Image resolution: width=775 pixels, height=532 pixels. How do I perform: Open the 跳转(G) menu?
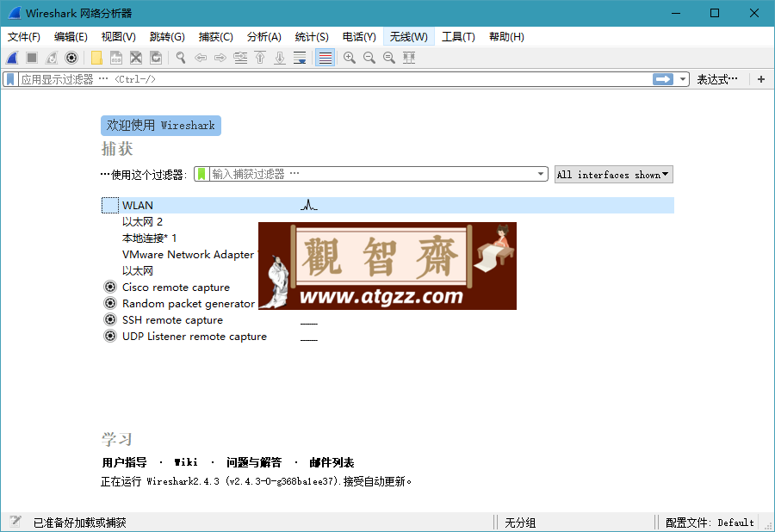click(167, 36)
